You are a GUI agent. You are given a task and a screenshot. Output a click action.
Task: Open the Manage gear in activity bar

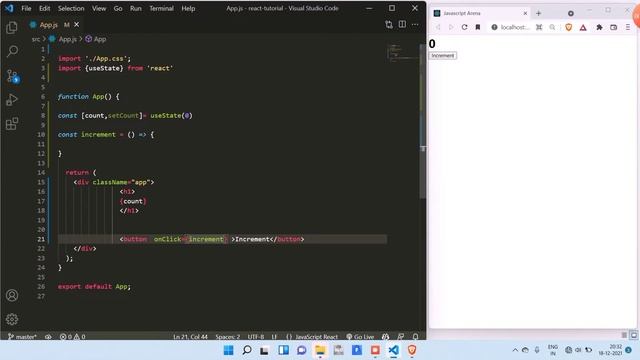(x=12, y=319)
